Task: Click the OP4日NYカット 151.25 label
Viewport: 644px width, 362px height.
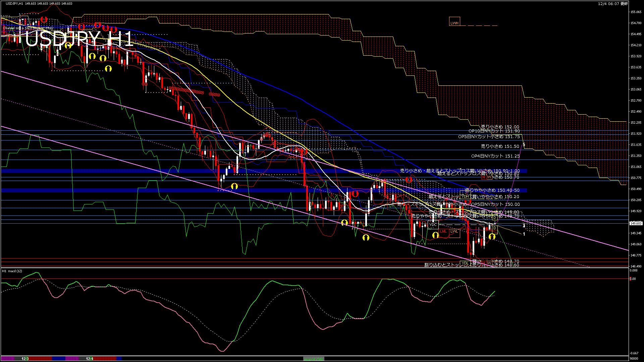Action: coord(495,156)
